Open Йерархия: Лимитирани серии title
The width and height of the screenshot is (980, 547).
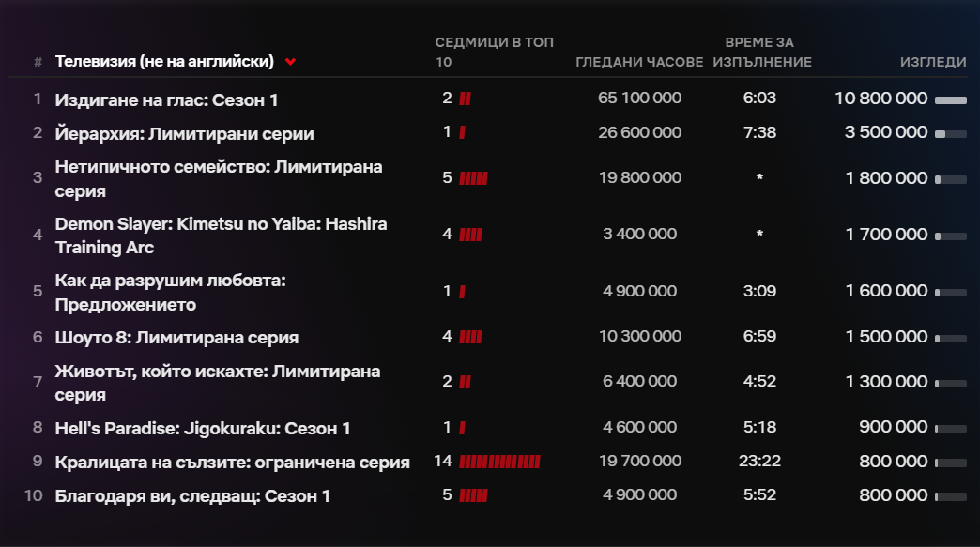(184, 133)
